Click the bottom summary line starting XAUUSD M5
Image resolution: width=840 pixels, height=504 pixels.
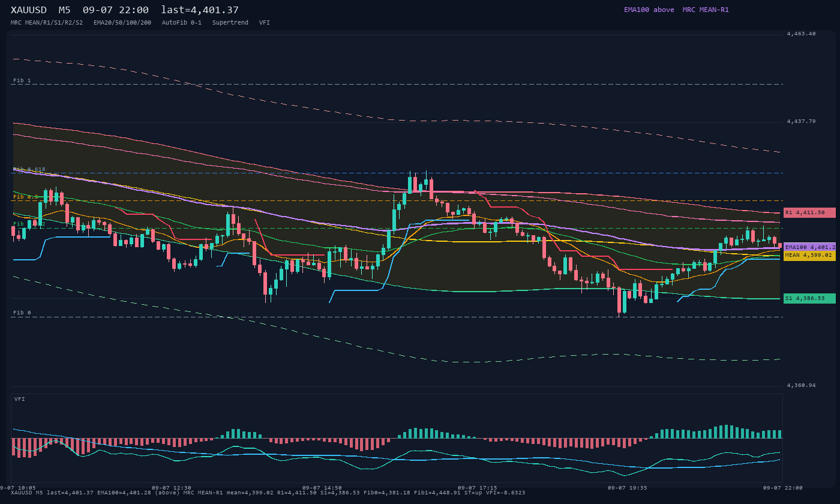[268, 493]
